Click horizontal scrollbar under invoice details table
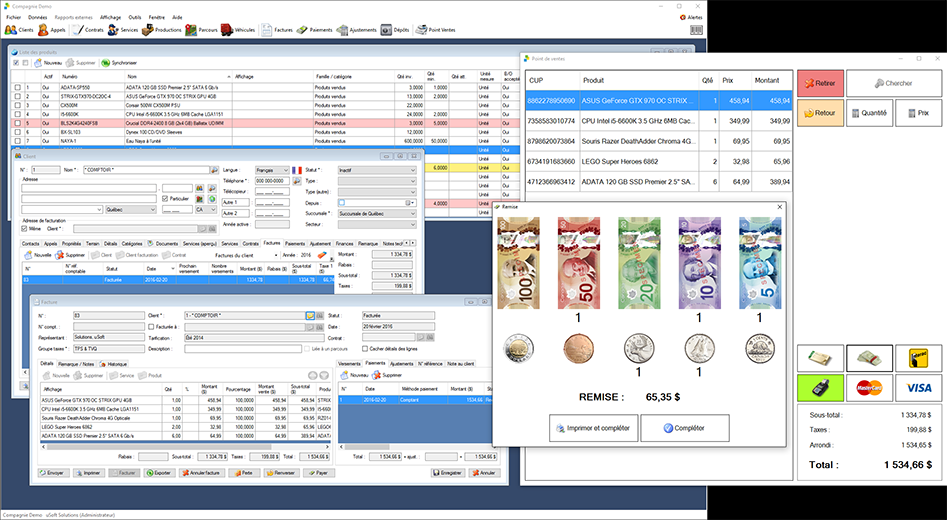The width and height of the screenshot is (947, 520). pyautogui.click(x=186, y=447)
